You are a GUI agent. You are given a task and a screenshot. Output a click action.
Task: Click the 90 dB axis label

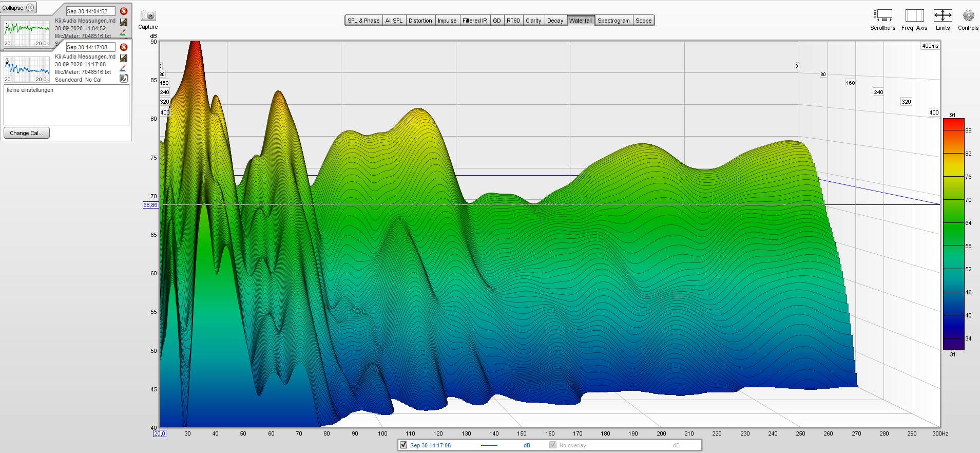153,42
